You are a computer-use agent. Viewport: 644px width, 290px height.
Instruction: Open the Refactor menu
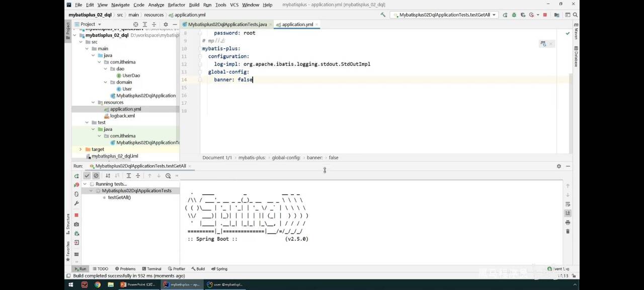(x=177, y=5)
